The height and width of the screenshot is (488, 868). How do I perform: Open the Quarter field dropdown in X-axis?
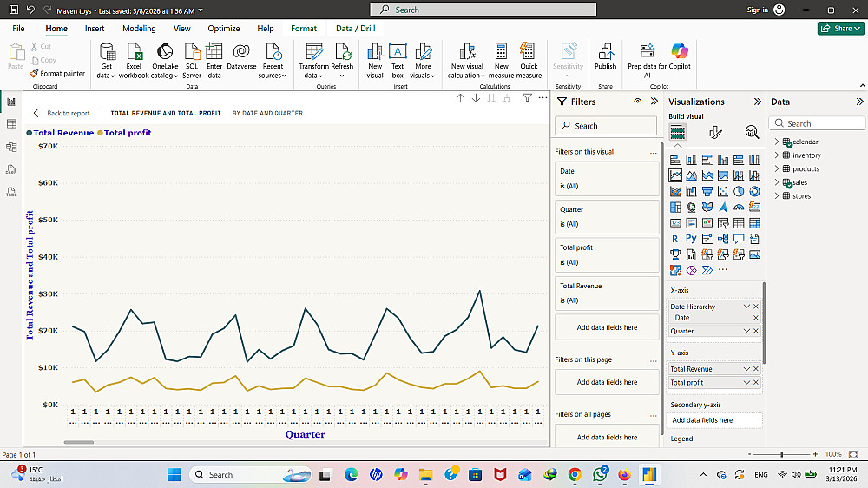click(746, 331)
